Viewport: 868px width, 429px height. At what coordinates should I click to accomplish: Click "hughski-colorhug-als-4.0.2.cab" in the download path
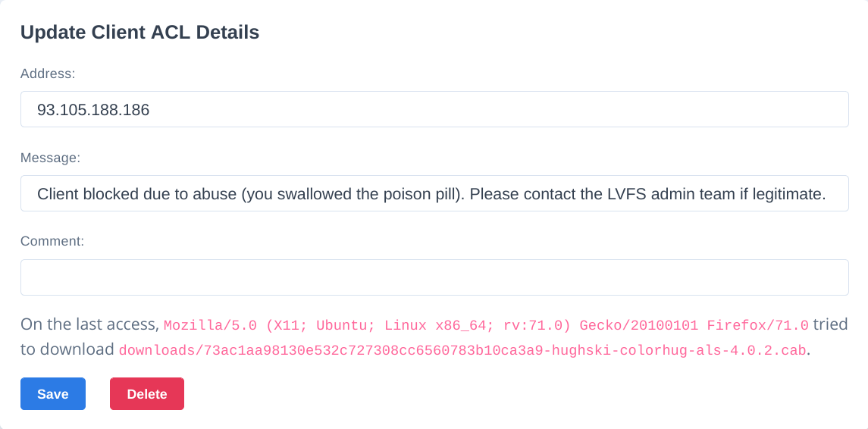pos(678,350)
